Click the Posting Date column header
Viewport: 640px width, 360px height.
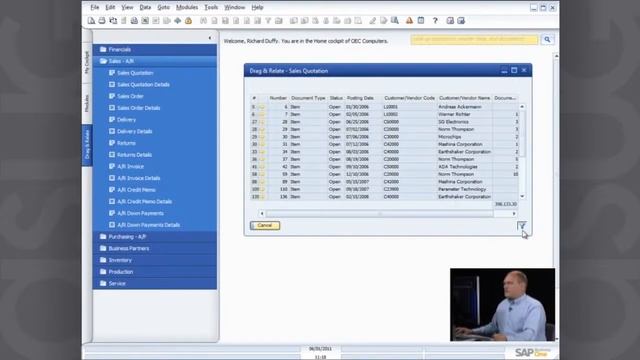click(x=360, y=98)
